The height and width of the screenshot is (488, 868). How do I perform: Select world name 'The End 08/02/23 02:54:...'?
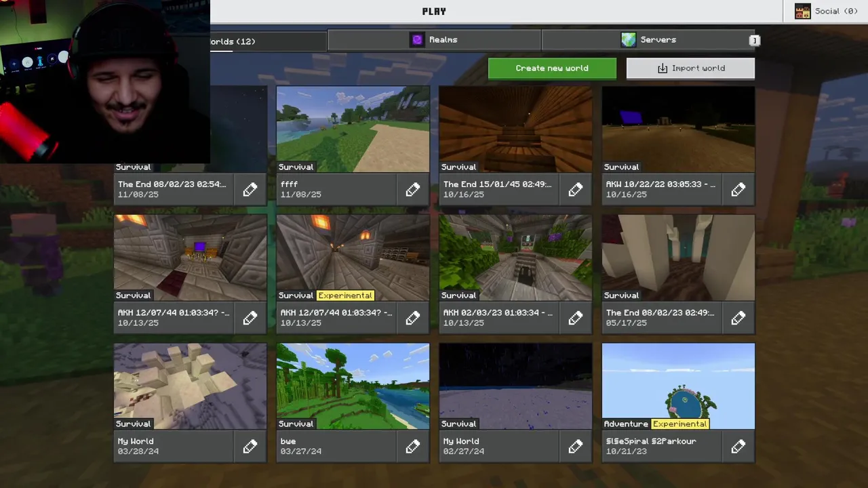[x=172, y=184]
